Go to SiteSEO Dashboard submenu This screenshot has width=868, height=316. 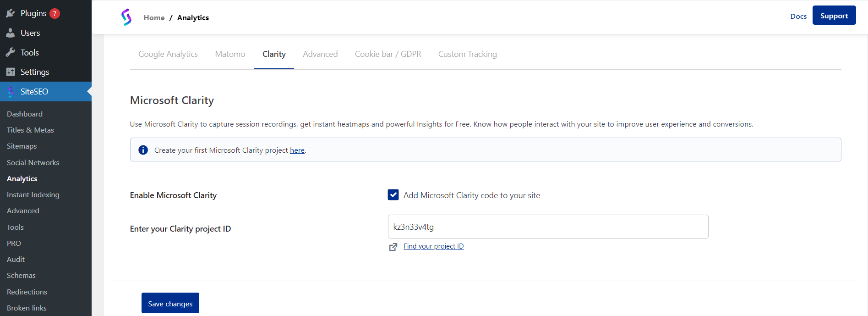click(x=25, y=114)
